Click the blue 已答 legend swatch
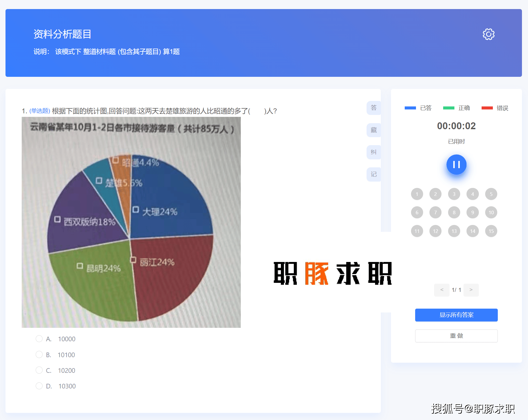 [410, 108]
